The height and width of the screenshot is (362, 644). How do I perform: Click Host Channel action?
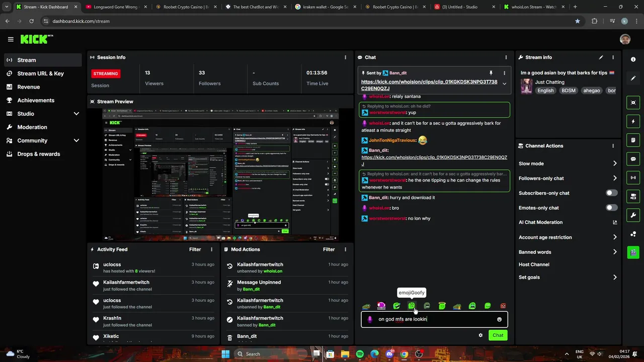534,264
